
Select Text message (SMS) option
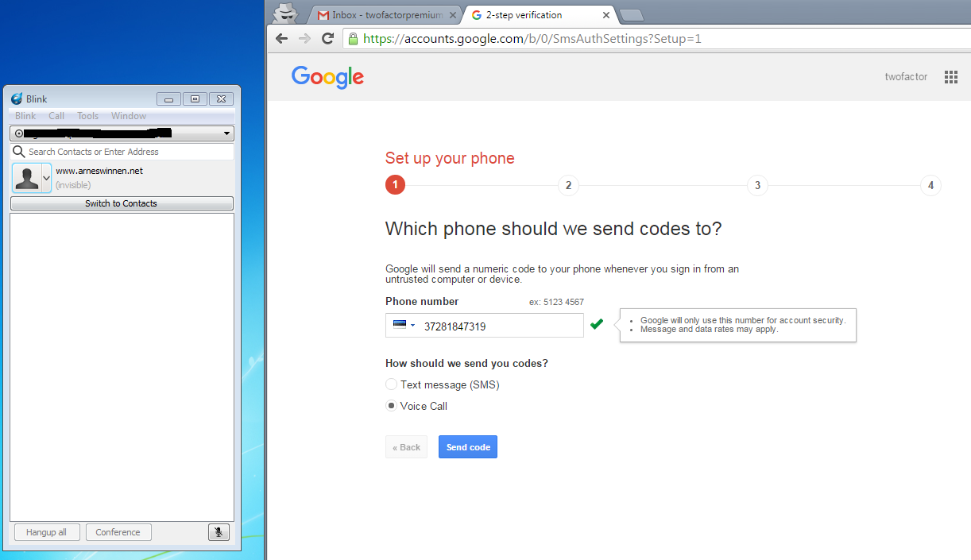[x=391, y=384]
